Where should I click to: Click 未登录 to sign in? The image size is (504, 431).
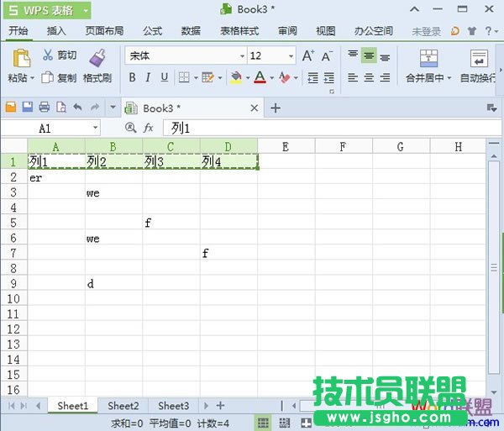click(x=426, y=31)
